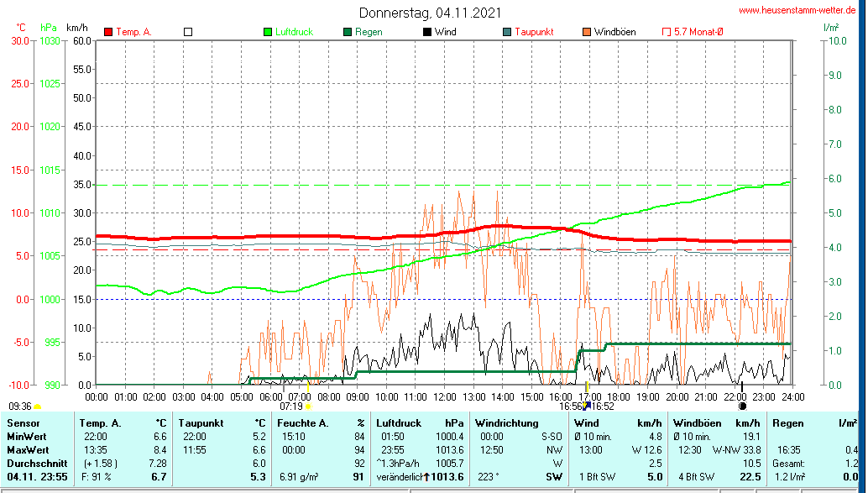Click the black moon icon below 22:00
This screenshot has height=493, width=868.
[742, 406]
